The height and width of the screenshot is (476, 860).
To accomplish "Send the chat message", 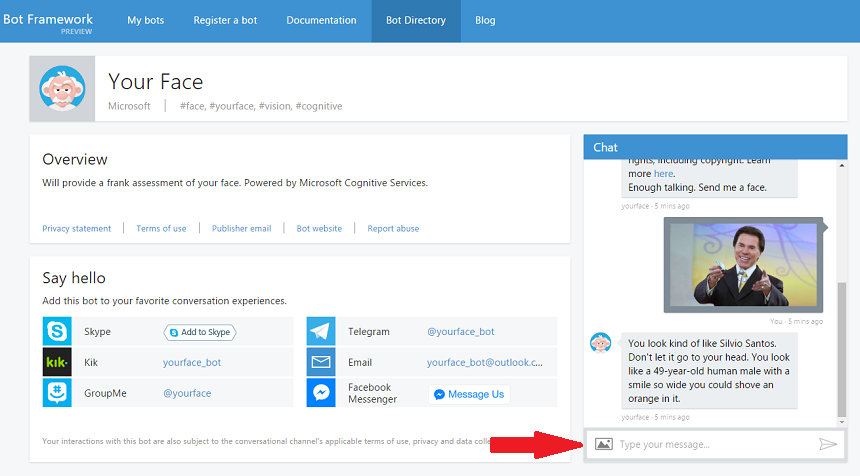I will point(828,444).
